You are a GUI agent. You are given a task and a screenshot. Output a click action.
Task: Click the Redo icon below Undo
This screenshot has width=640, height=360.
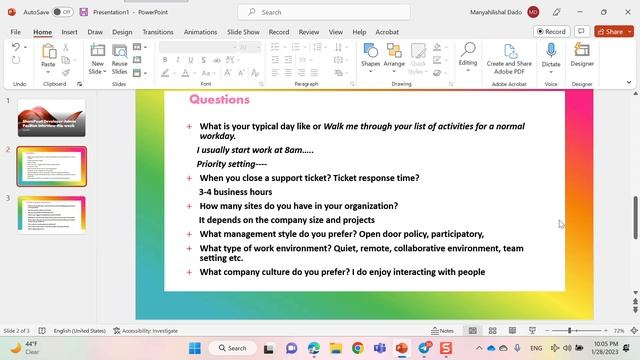pyautogui.click(x=16, y=60)
